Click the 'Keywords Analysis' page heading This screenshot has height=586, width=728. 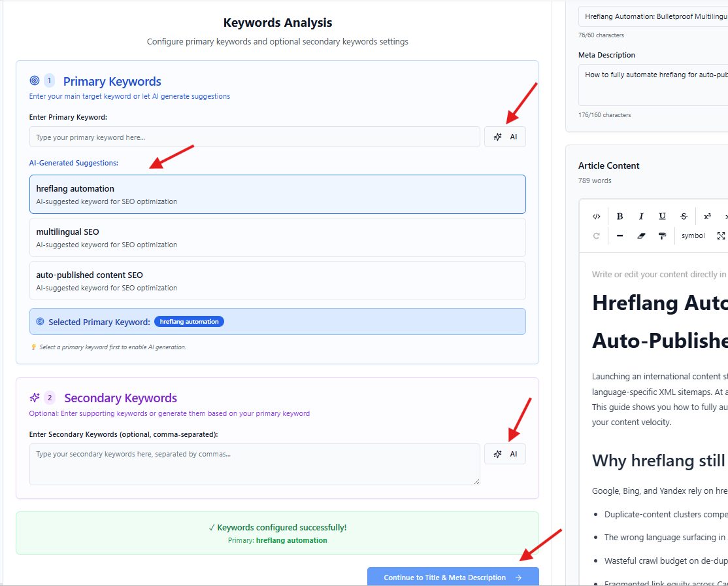point(278,22)
